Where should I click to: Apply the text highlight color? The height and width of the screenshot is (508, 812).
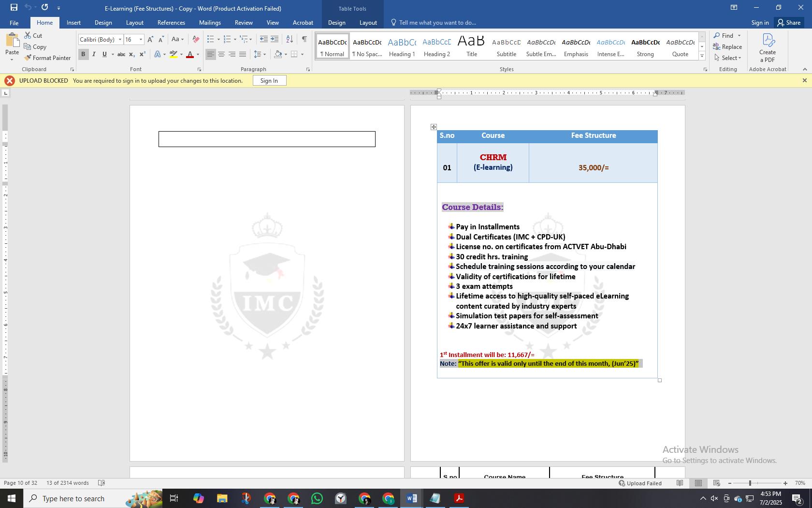(x=173, y=54)
